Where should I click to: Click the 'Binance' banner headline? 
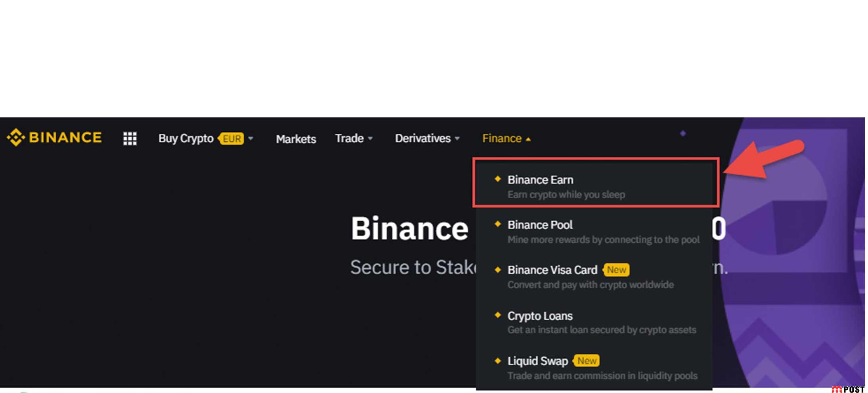(409, 228)
